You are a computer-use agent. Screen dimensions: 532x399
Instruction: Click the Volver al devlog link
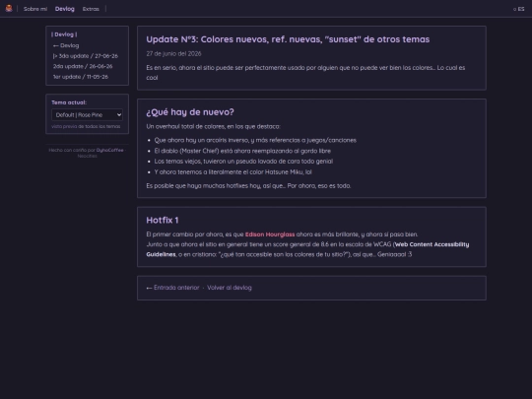230,288
